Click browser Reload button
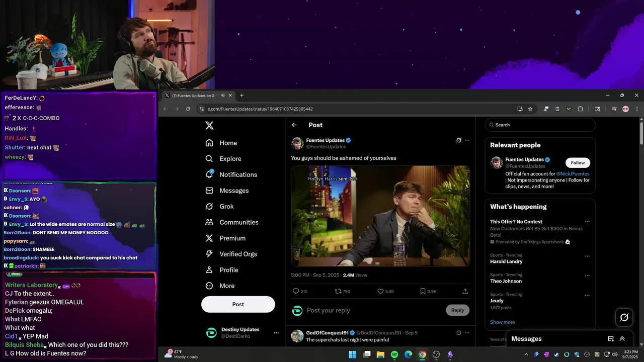644x362 pixels. click(188, 109)
